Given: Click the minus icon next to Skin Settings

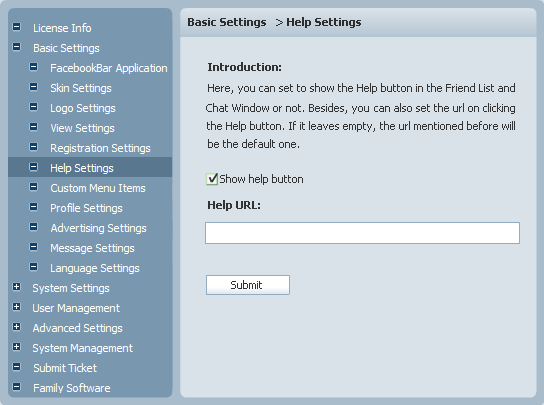Looking at the screenshot, I should point(33,87).
